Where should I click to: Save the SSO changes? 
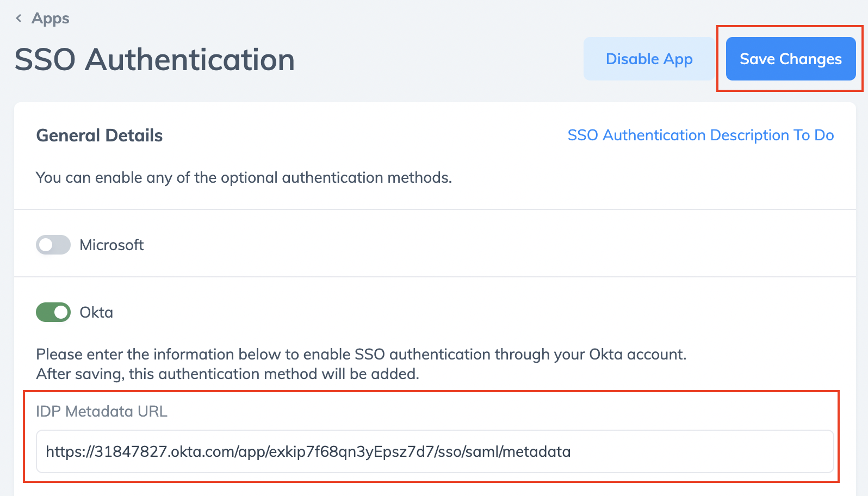coord(791,59)
